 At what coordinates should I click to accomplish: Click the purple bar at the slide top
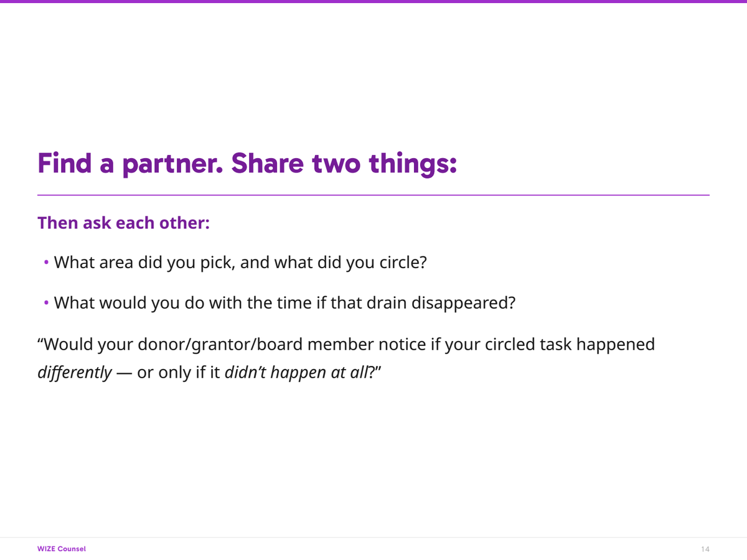(374, 2)
